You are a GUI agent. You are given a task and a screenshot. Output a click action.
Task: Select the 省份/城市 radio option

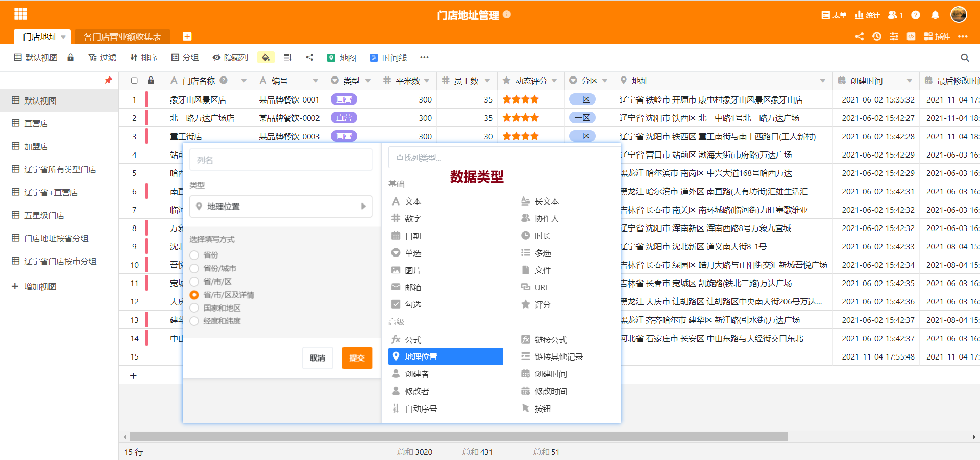(x=194, y=268)
